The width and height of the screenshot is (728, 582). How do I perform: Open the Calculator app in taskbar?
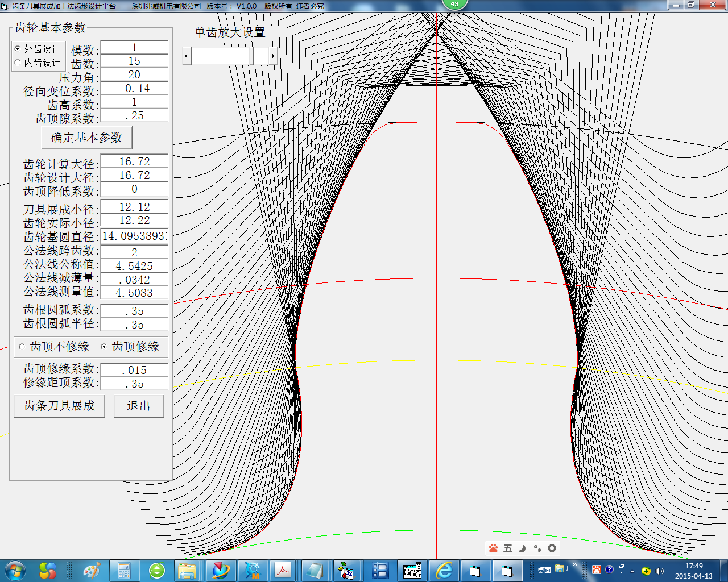124,570
